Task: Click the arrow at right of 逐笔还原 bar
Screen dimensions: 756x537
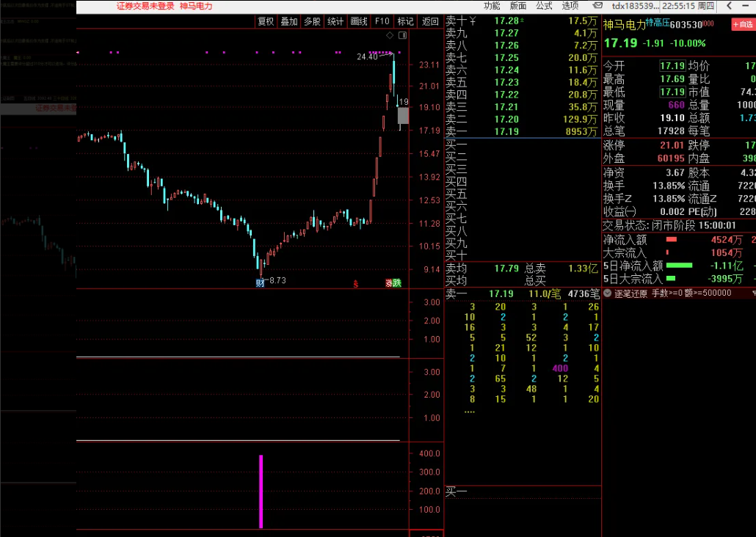Action: [753, 293]
